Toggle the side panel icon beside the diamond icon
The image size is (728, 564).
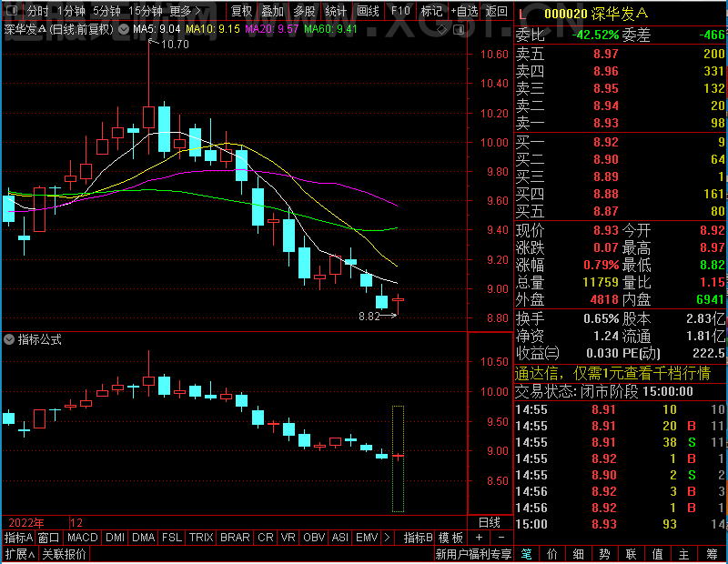tap(459, 30)
